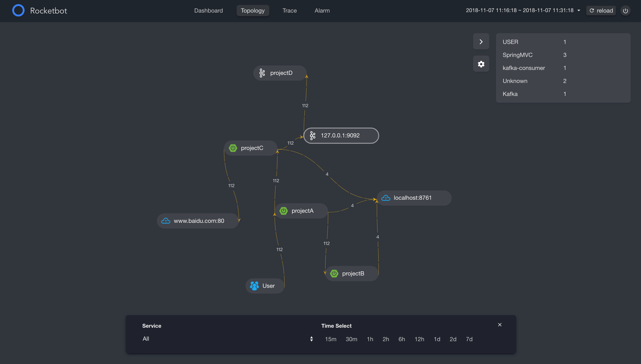Close the bottom service panel

click(x=500, y=324)
